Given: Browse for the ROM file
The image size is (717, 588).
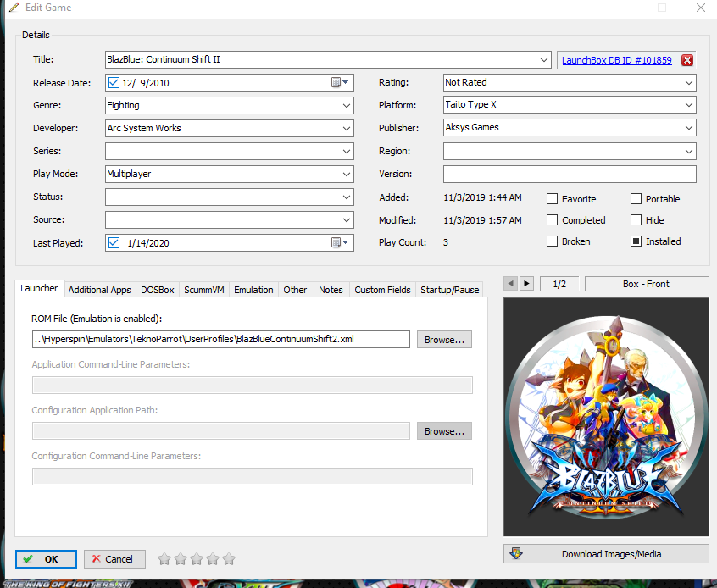Looking at the screenshot, I should pos(444,340).
